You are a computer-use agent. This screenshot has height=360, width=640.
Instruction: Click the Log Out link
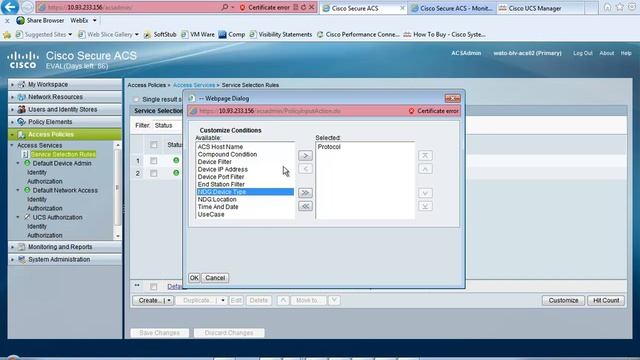582,53
